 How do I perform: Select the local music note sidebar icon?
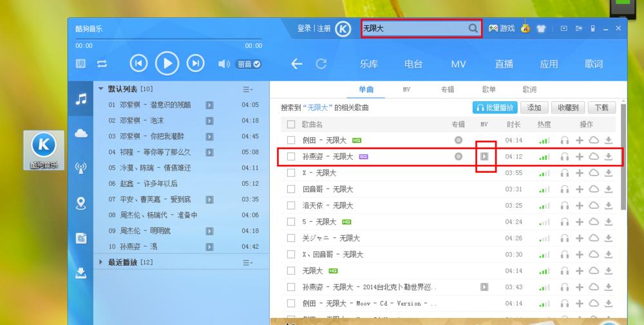tap(81, 99)
